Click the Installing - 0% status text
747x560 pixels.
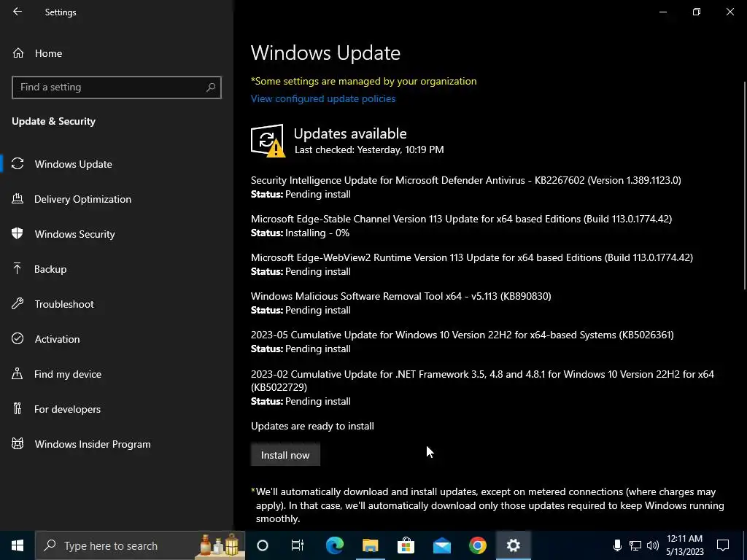317,233
